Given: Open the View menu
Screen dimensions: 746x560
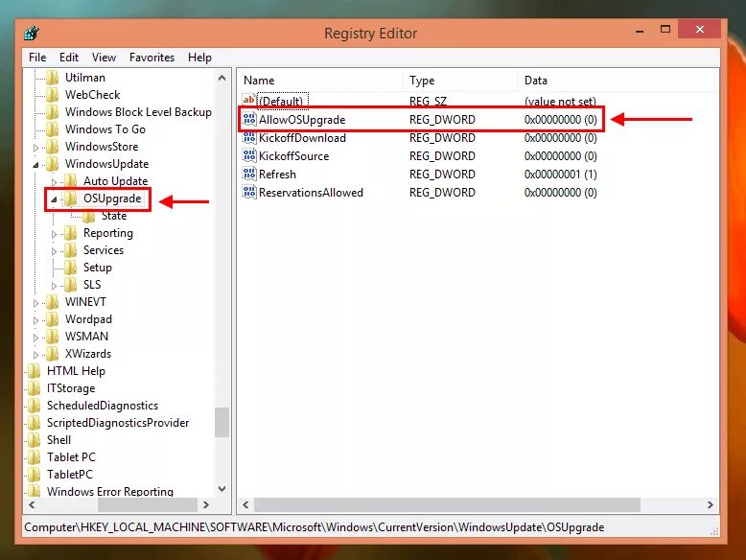Looking at the screenshot, I should [x=104, y=58].
